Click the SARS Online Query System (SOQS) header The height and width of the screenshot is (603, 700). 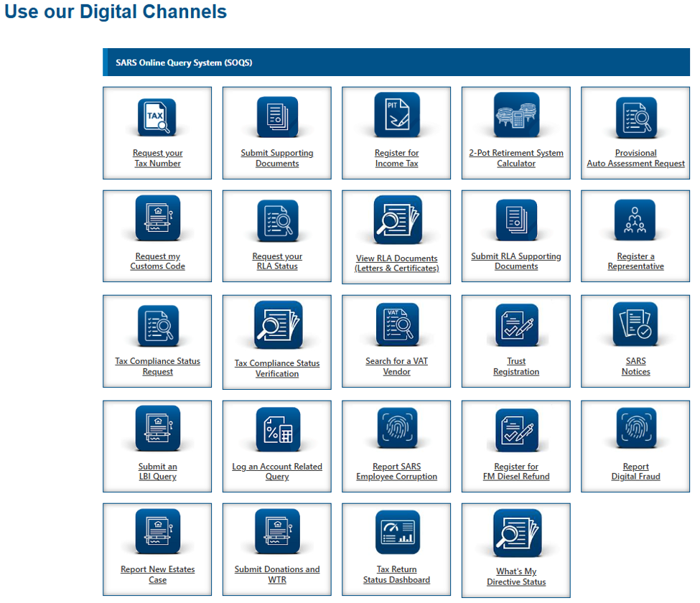tap(396, 62)
